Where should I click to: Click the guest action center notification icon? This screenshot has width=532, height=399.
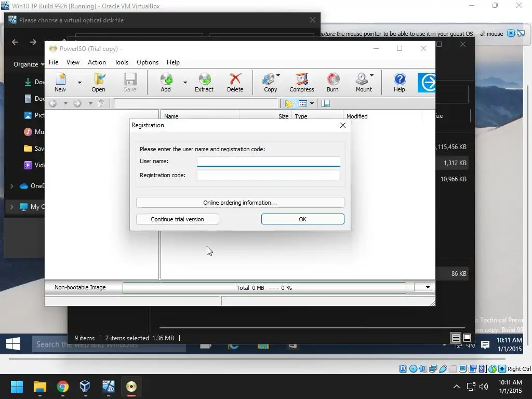click(x=486, y=345)
